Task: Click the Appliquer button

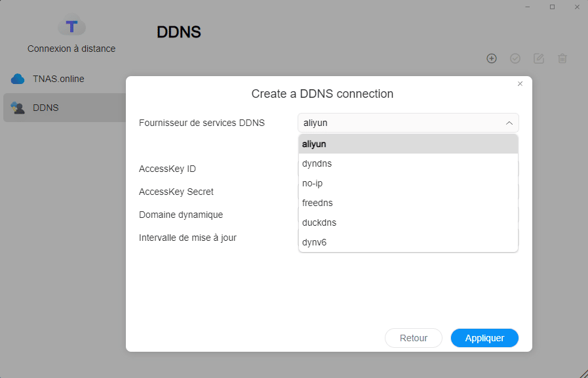Action: (484, 338)
